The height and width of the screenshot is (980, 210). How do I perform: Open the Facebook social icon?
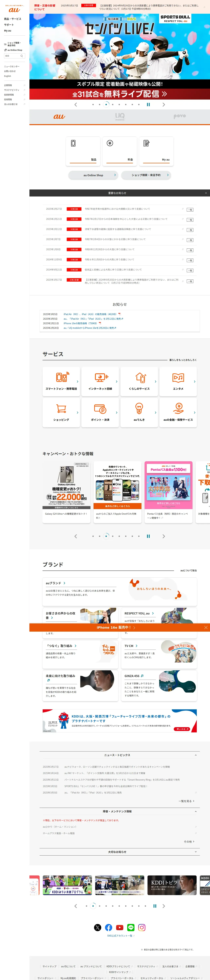[109, 928]
